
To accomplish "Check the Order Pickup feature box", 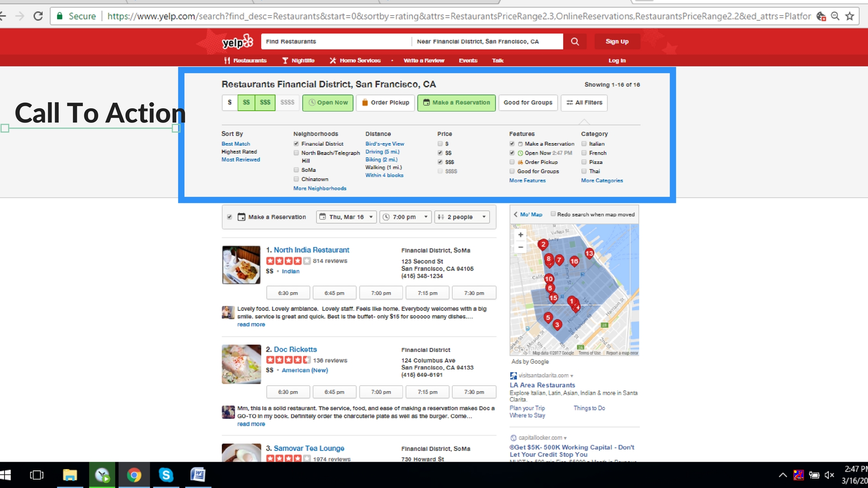I will 512,162.
